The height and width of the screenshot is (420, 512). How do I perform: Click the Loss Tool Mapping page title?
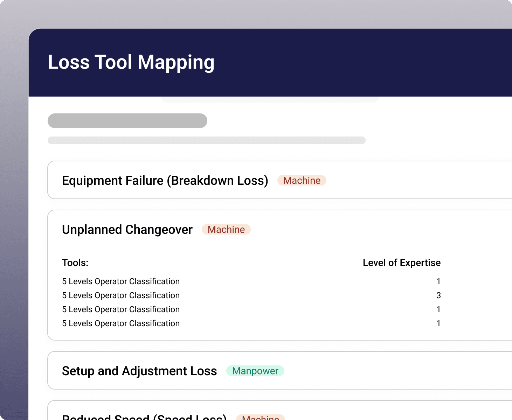[131, 62]
